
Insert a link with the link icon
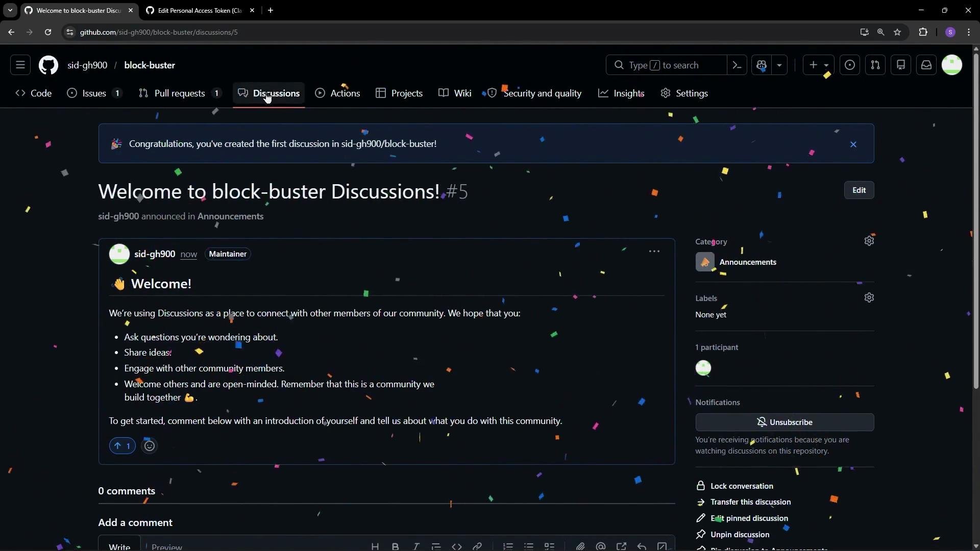477,546
